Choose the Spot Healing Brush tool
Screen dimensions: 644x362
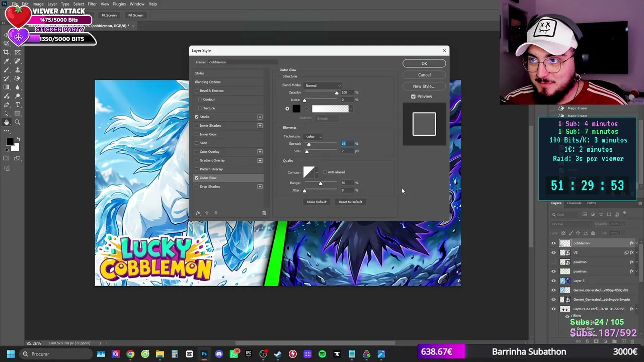(18, 61)
